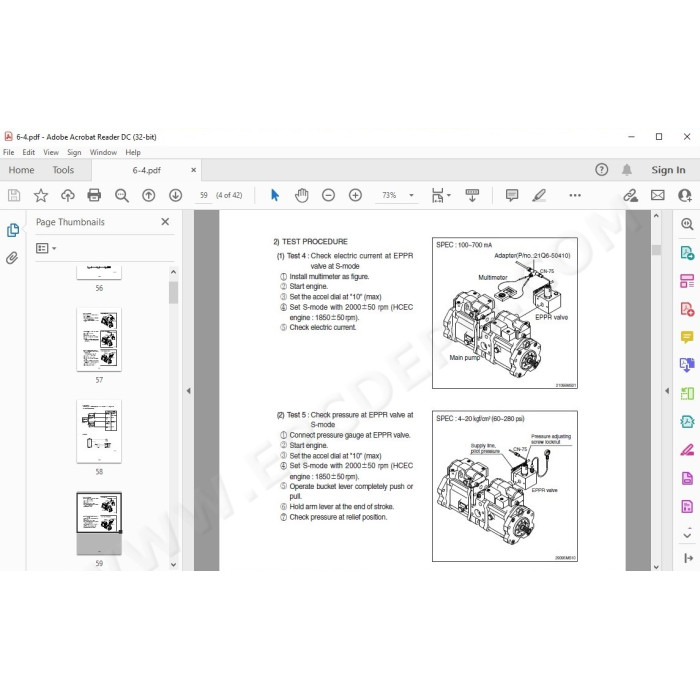Viewport: 700px width, 700px height.
Task: Click the Save file icon
Action: [x=14, y=195]
